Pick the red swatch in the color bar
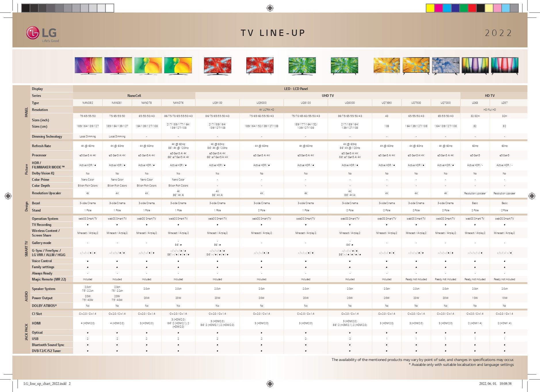Viewport: 540px width, 392px height. coord(472,8)
